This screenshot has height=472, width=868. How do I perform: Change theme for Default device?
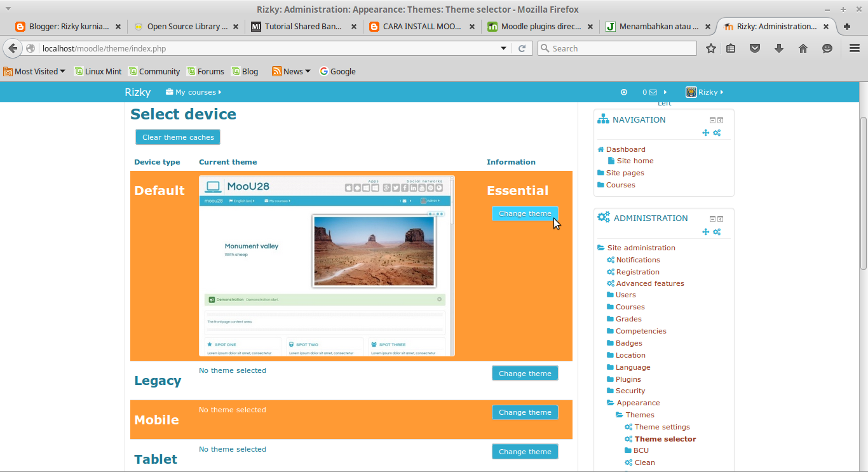click(x=525, y=213)
